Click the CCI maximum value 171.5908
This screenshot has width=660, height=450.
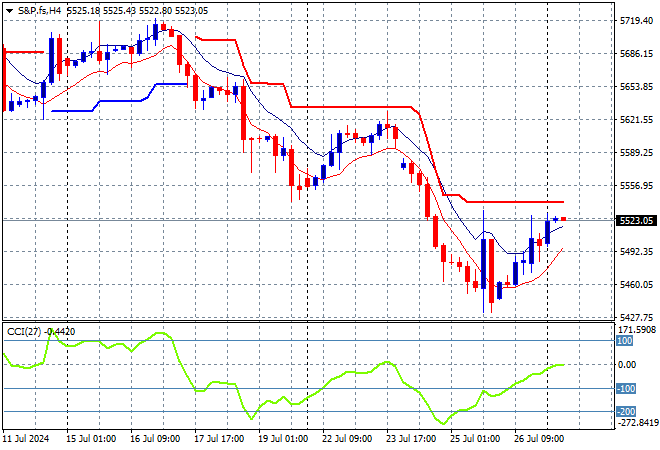point(637,330)
